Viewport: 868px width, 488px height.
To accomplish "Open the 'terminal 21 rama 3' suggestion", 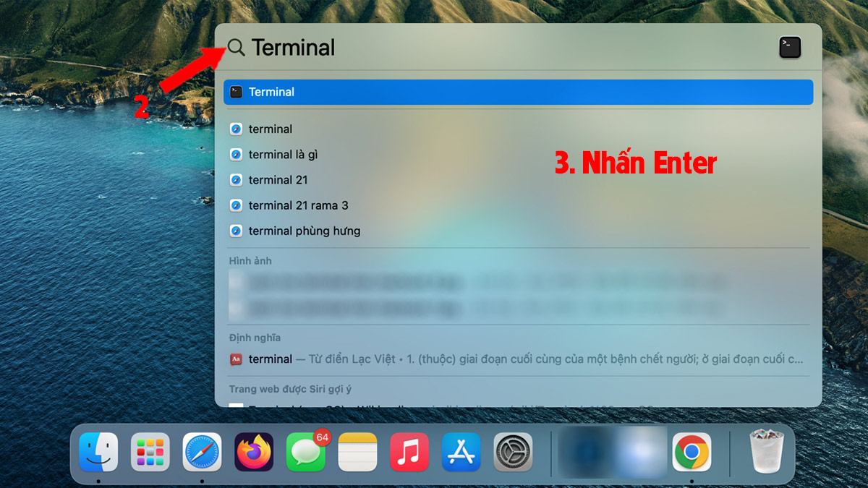I will click(297, 205).
